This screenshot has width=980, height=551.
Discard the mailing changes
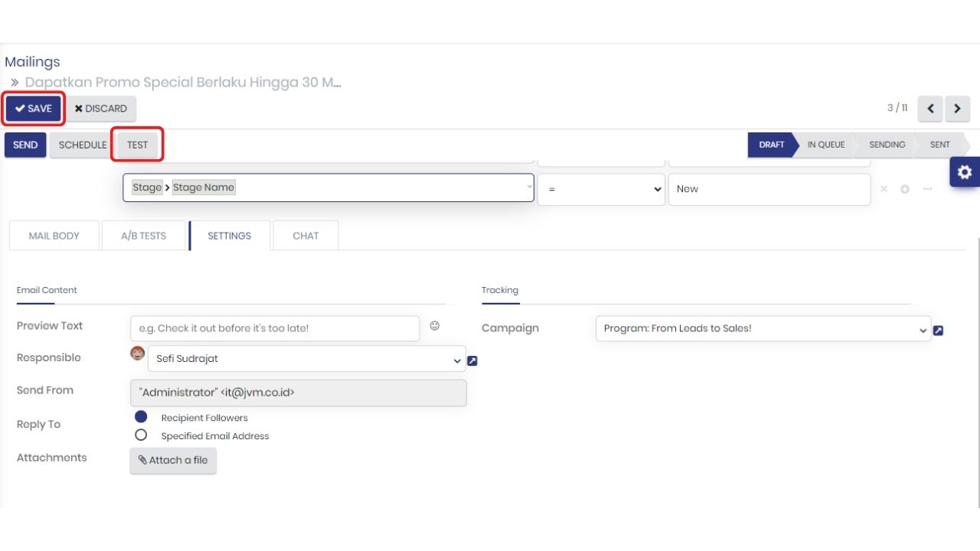click(x=101, y=109)
